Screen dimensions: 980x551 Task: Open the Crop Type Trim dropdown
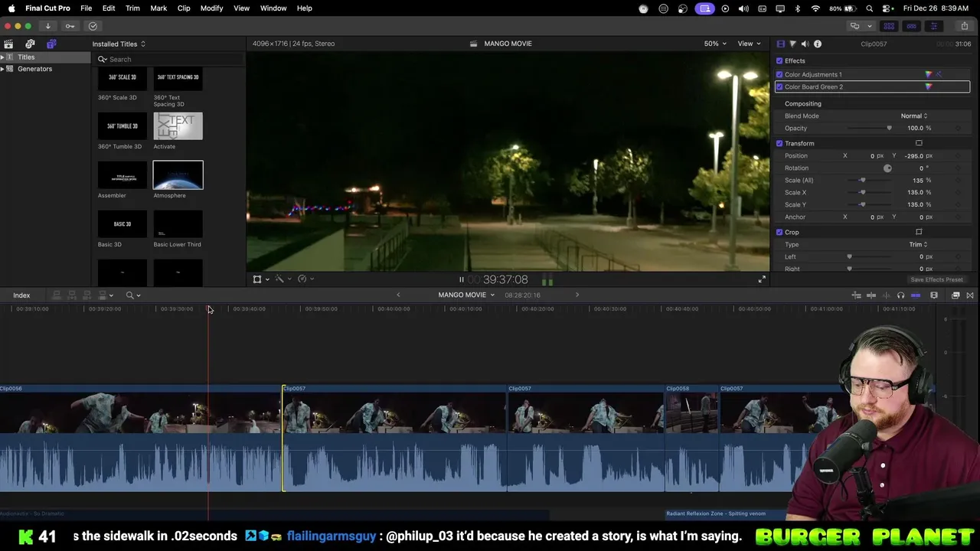click(918, 244)
